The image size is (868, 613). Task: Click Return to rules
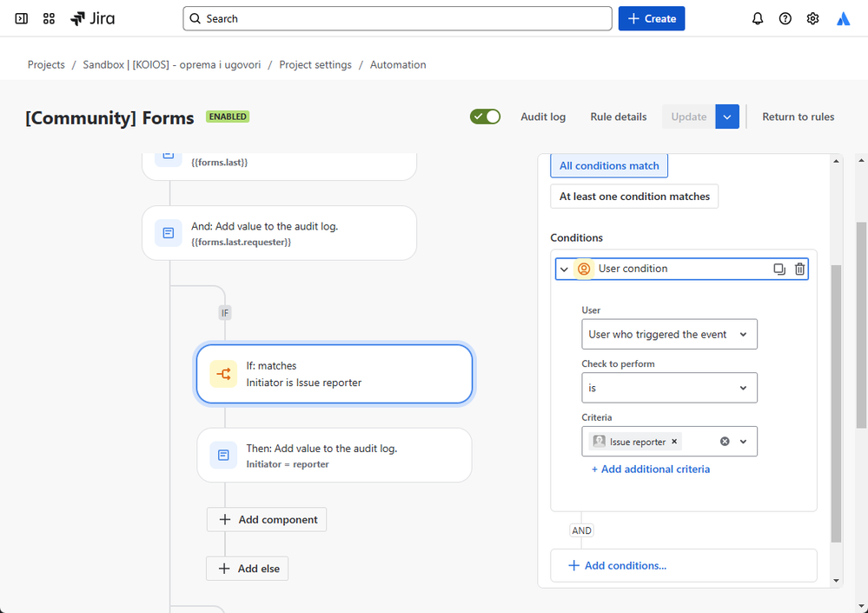(798, 117)
